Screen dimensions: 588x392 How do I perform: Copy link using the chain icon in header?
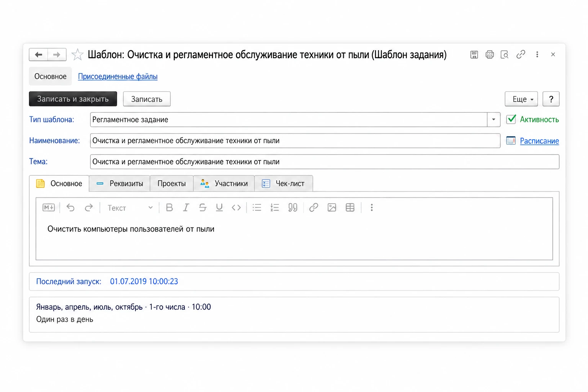[x=521, y=54]
